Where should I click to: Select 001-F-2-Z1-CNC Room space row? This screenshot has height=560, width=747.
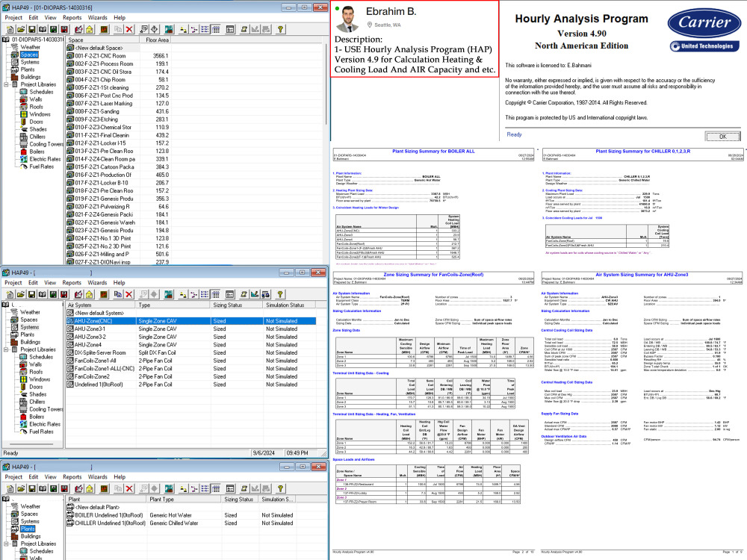[118, 56]
